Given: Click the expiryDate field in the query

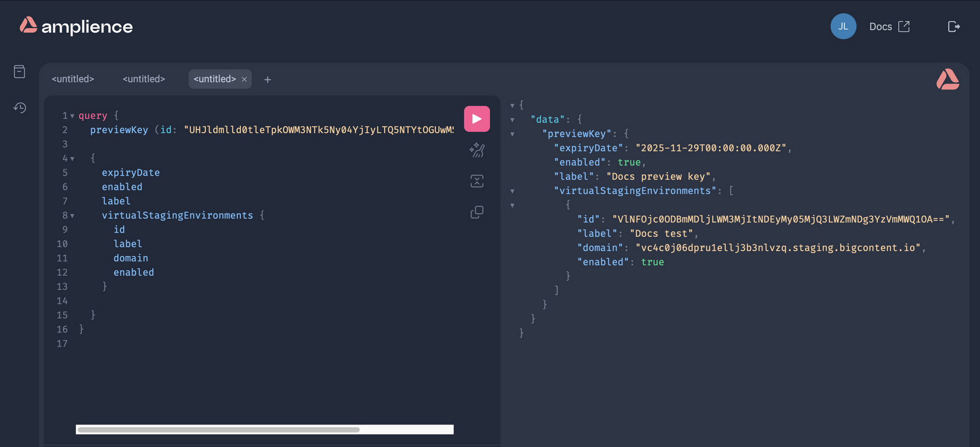Looking at the screenshot, I should pos(131,172).
